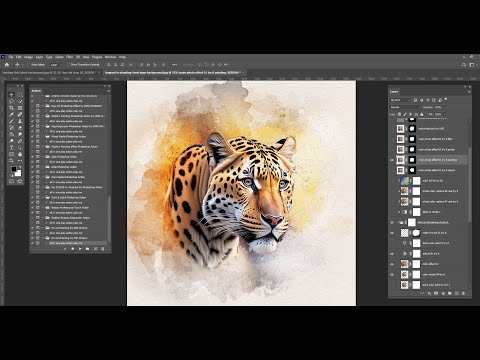Toggle Auto-Select checkbox in options bar
The height and width of the screenshot is (360, 480).
[x=29, y=65]
